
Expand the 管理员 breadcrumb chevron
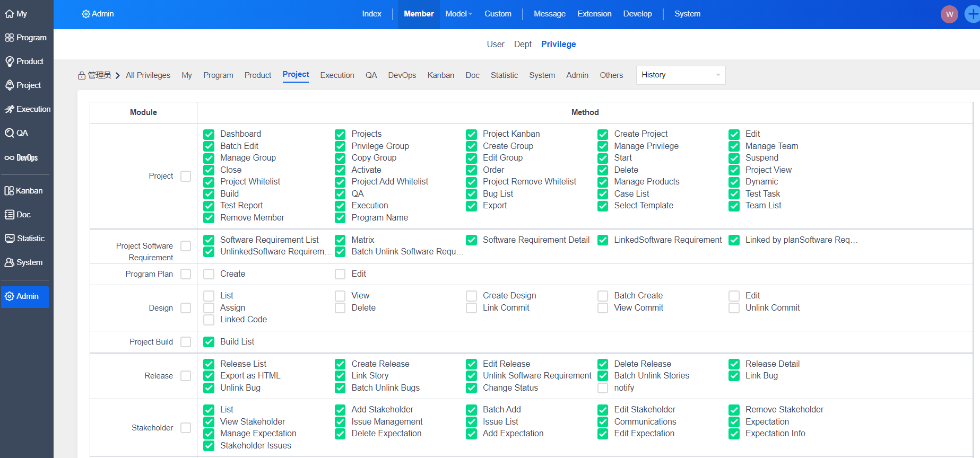[x=118, y=75]
